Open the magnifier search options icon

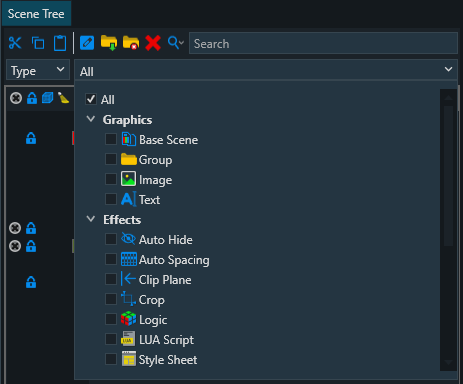tap(176, 43)
